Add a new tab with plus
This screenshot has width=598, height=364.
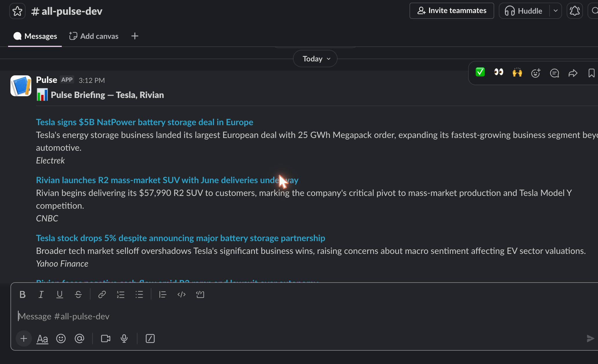135,36
